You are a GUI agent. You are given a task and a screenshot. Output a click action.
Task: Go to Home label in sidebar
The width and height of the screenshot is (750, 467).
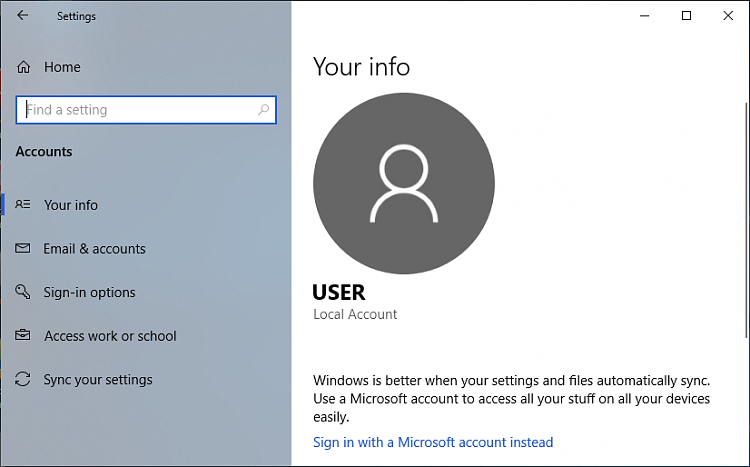(62, 67)
